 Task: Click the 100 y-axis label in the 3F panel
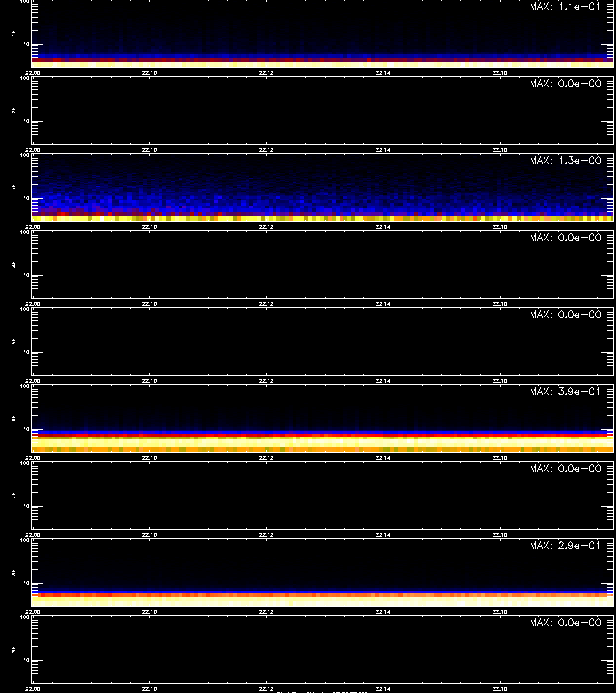coord(25,155)
